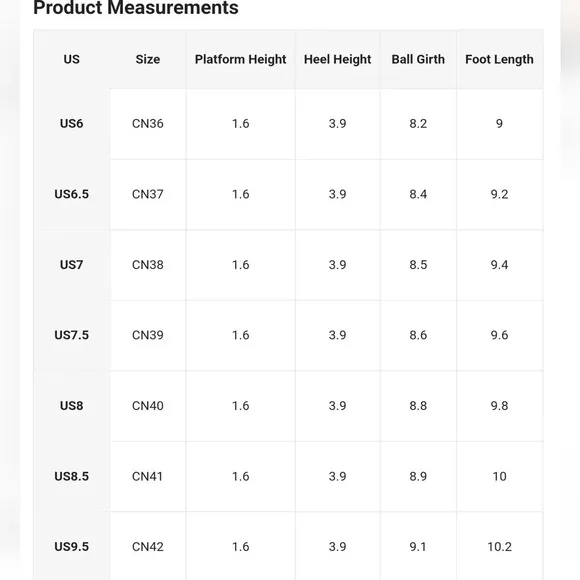Viewport: 580px width, 580px height.
Task: Select the CN36 size cell
Action: tap(148, 123)
